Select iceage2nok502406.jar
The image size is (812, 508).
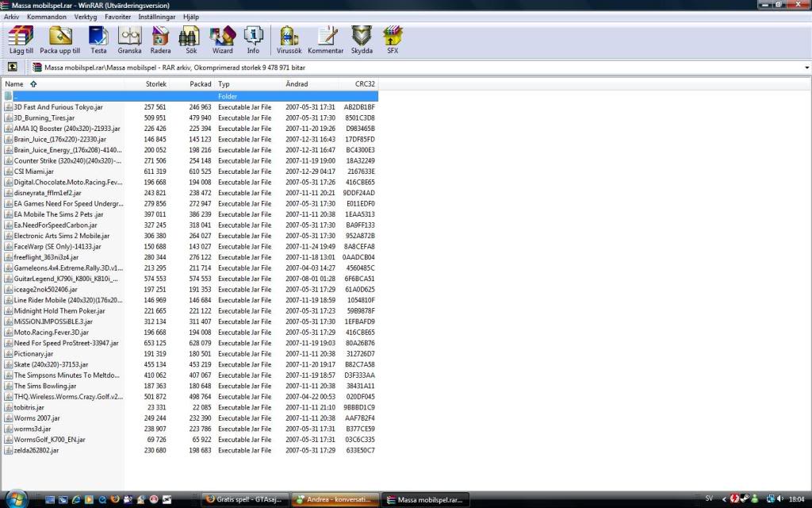(x=45, y=290)
